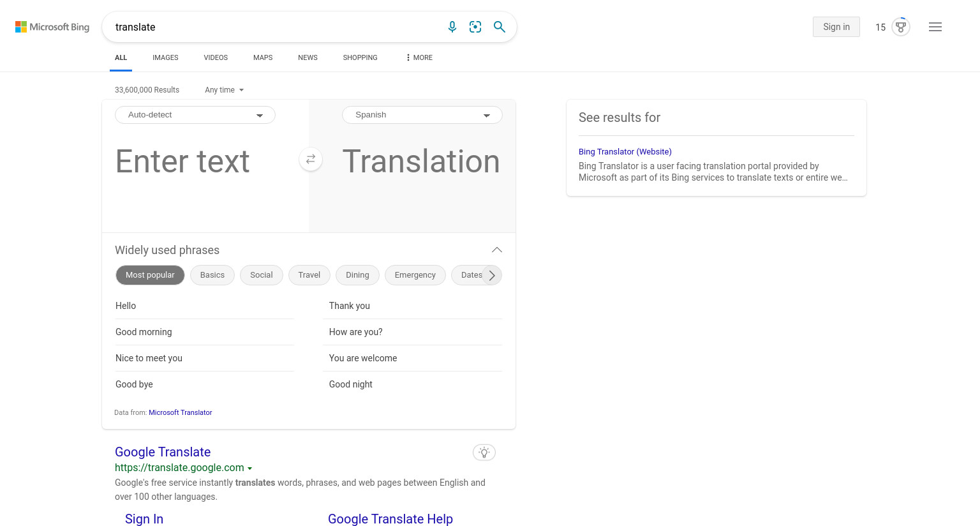Open the Bing Translator (Website) link
The height and width of the screenshot is (526, 980).
[625, 151]
